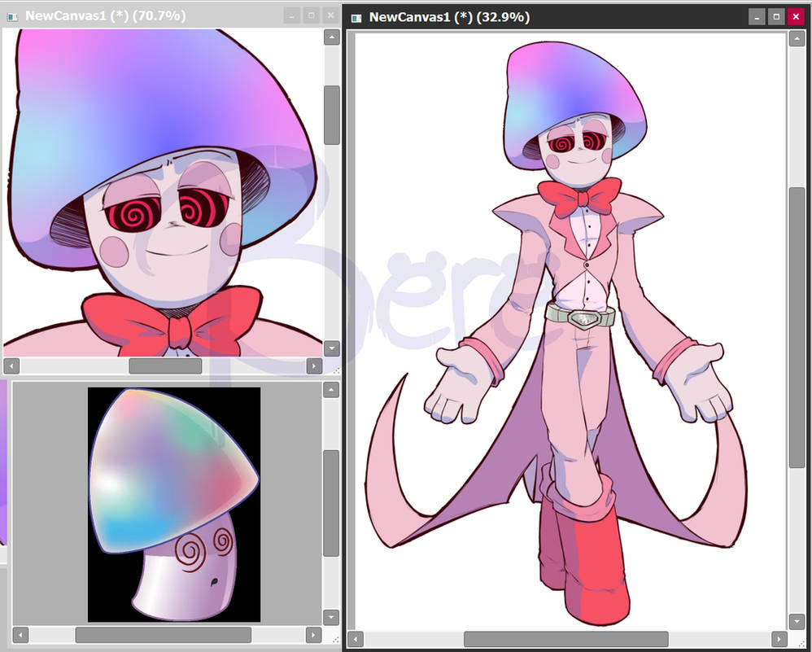812x652 pixels.
Task: Click the down scroll arrow of the top-left canvas
Action: [331, 348]
